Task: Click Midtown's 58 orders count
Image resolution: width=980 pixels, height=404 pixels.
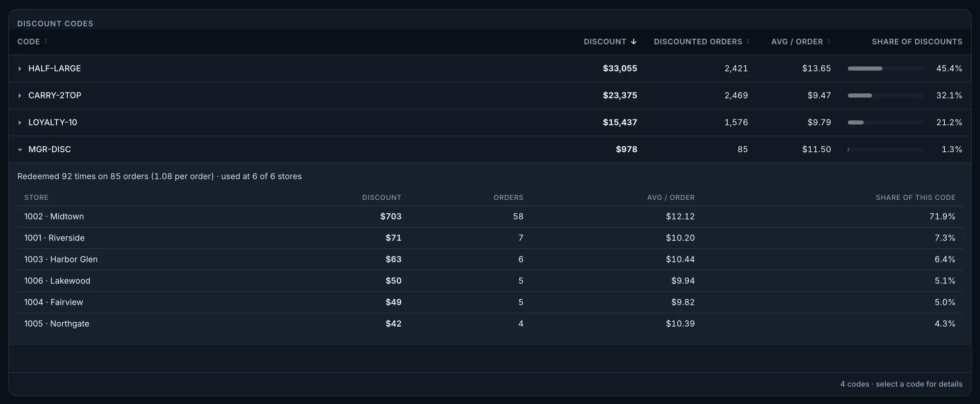Action: 518,216
